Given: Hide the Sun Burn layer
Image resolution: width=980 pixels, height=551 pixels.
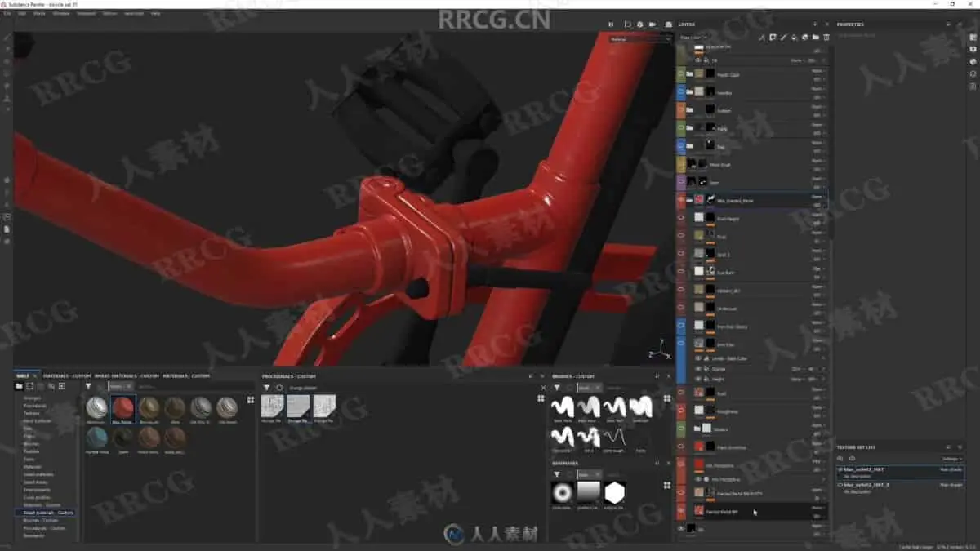Looking at the screenshot, I should pos(681,271).
